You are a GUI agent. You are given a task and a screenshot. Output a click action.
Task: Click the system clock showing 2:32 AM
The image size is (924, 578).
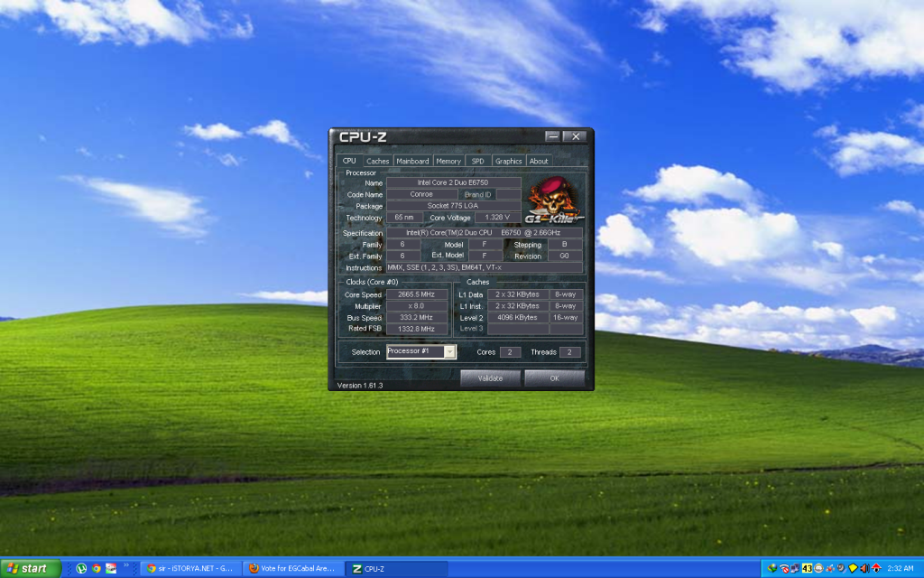(900, 569)
